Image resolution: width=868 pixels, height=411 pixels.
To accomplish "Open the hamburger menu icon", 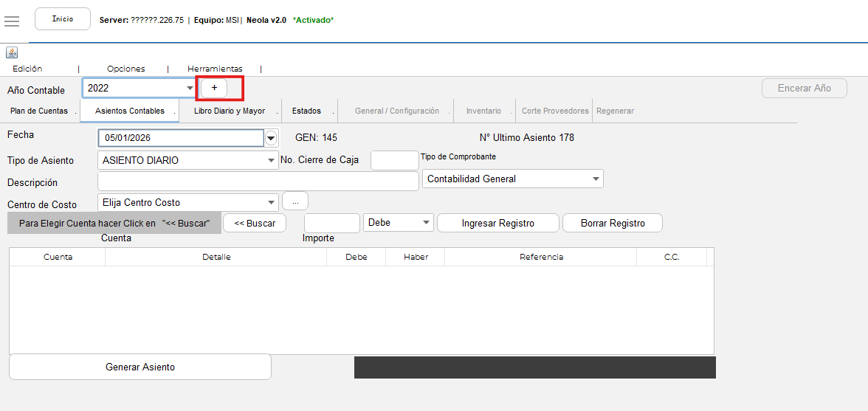I will tap(12, 21).
